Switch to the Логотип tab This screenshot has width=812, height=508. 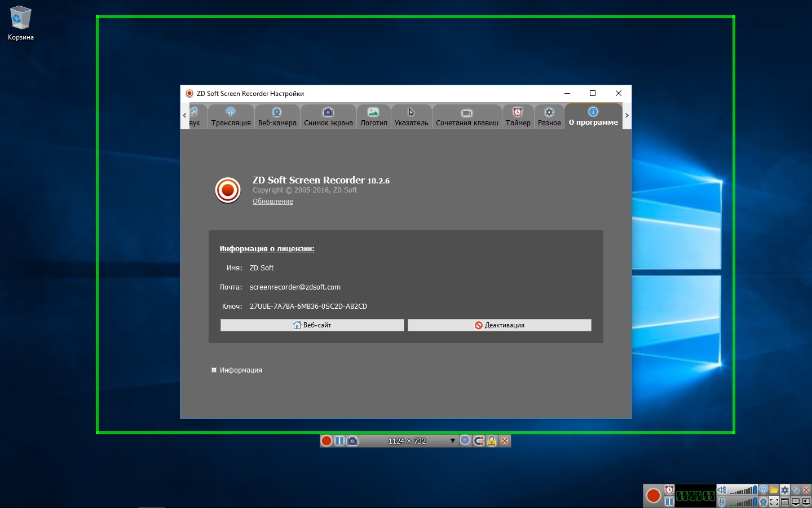(x=374, y=117)
